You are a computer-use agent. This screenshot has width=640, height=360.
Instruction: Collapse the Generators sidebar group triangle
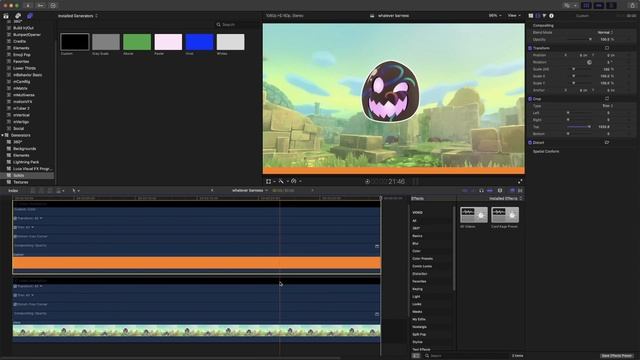[x=2, y=135]
